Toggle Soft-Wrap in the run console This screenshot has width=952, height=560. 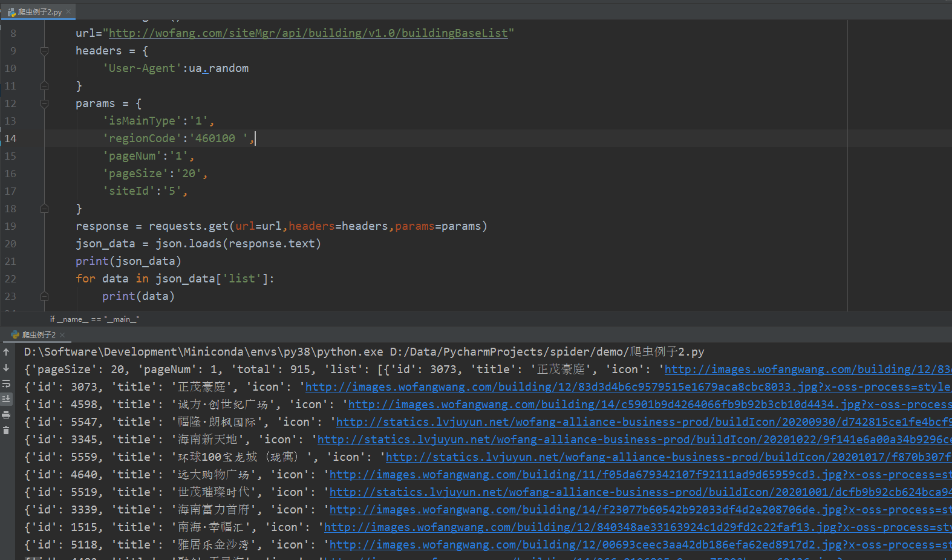(x=6, y=383)
